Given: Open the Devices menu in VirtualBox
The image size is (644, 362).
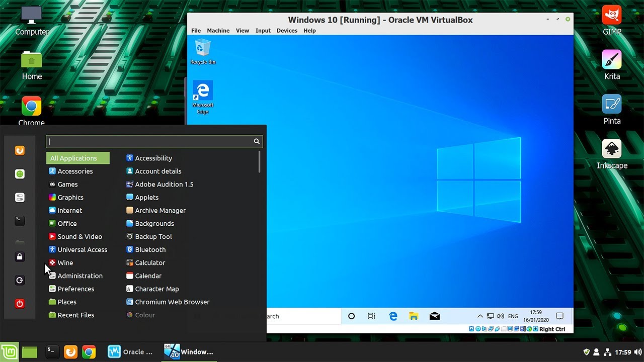Looking at the screenshot, I should pyautogui.click(x=287, y=30).
